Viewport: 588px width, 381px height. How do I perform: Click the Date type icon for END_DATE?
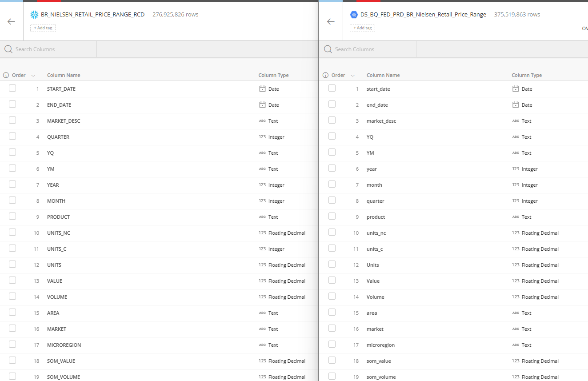(x=262, y=105)
